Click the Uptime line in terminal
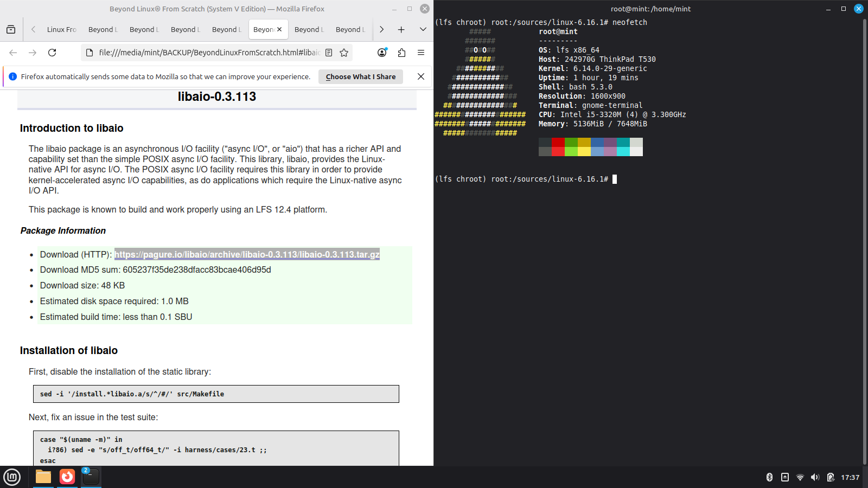Image resolution: width=868 pixels, height=488 pixels. (589, 78)
